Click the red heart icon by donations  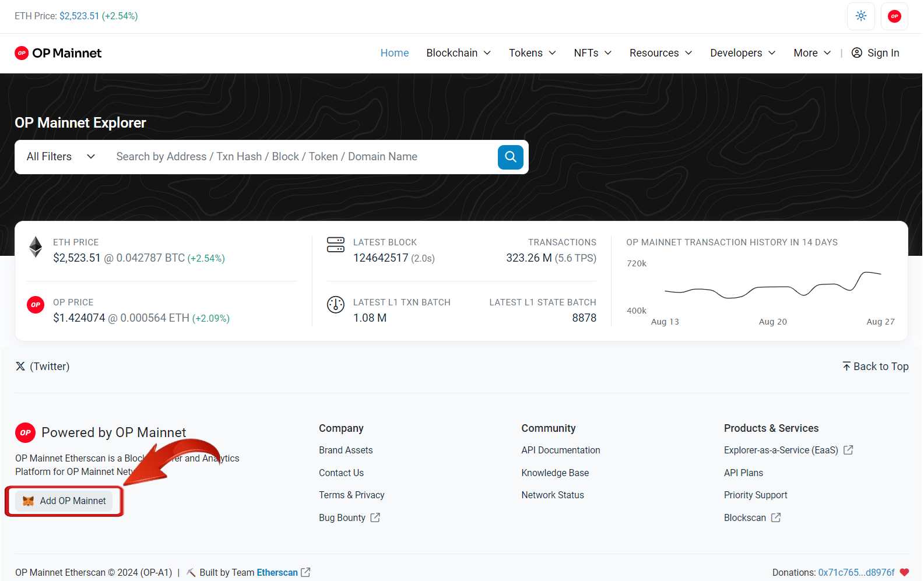(x=904, y=572)
